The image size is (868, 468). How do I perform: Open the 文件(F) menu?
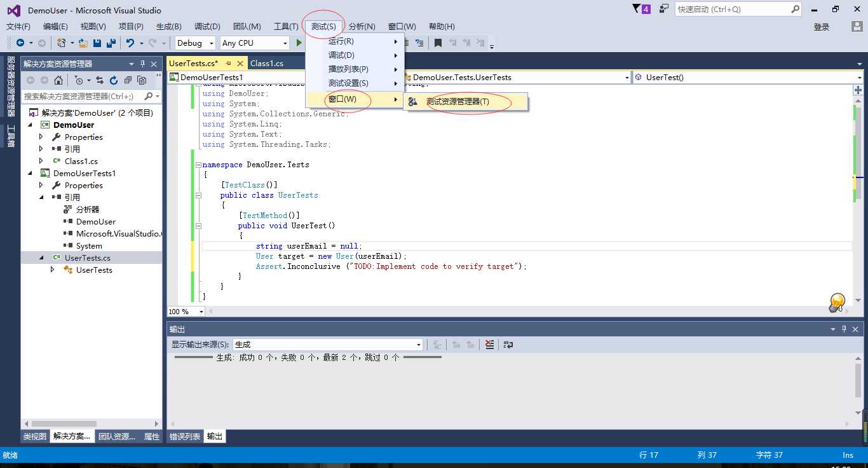click(18, 27)
